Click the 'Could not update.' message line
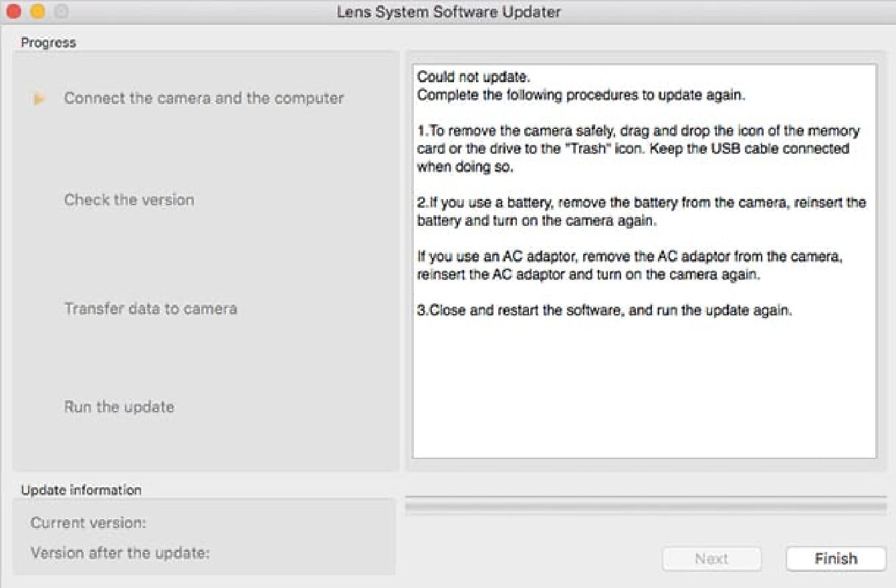The image size is (896, 588). tap(473, 77)
